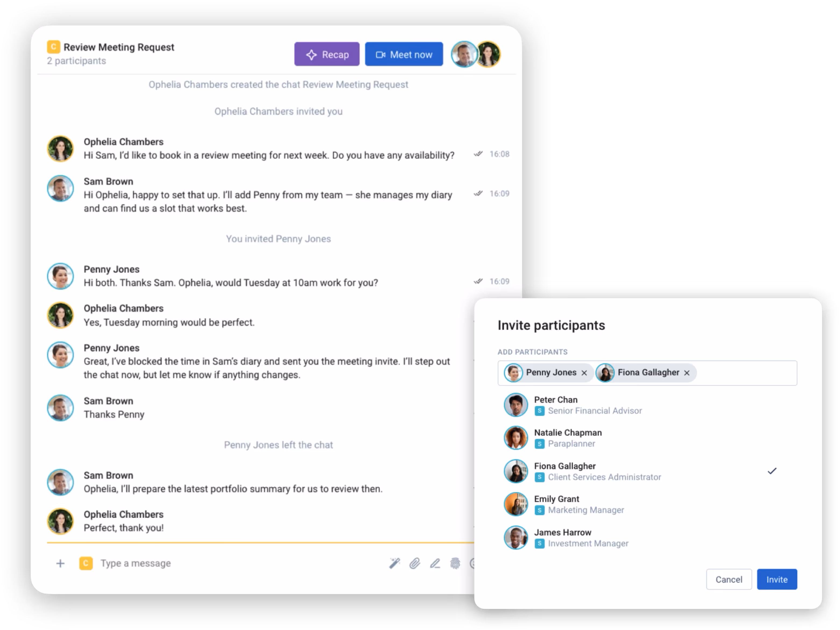Viewport: 840px width, 630px height.
Task: Click the yellow C channel icon in composer
Action: (86, 563)
